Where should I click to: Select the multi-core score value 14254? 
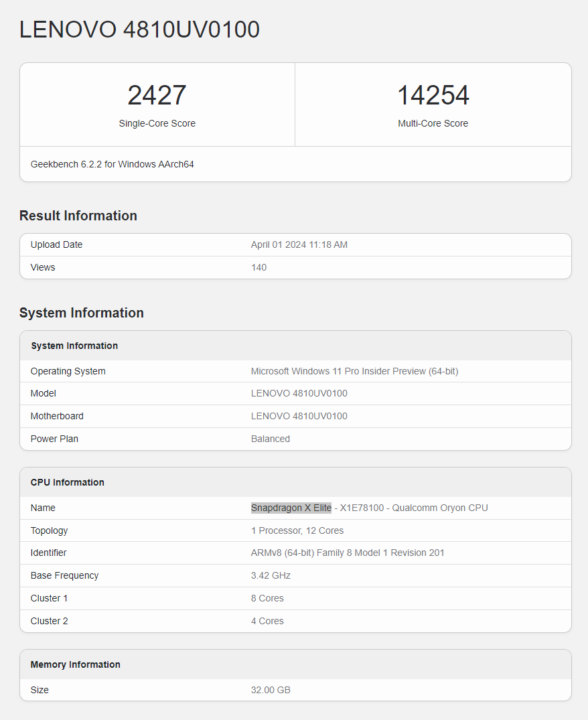(x=433, y=95)
